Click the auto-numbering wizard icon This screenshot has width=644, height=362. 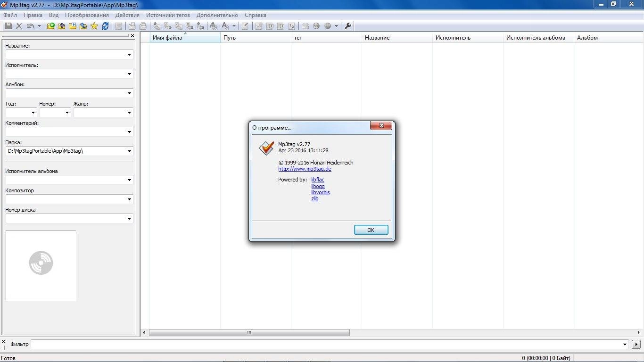pos(292,26)
